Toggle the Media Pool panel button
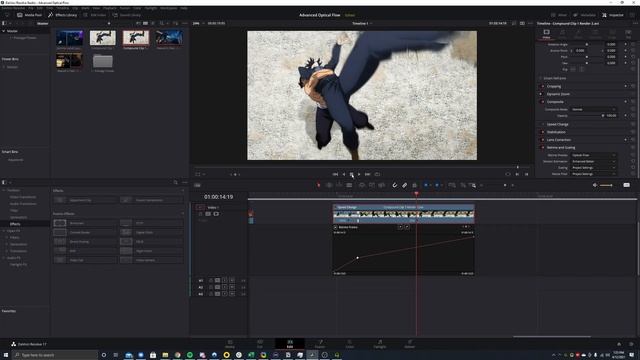Image resolution: width=640 pixels, height=360 pixels. coord(29,15)
